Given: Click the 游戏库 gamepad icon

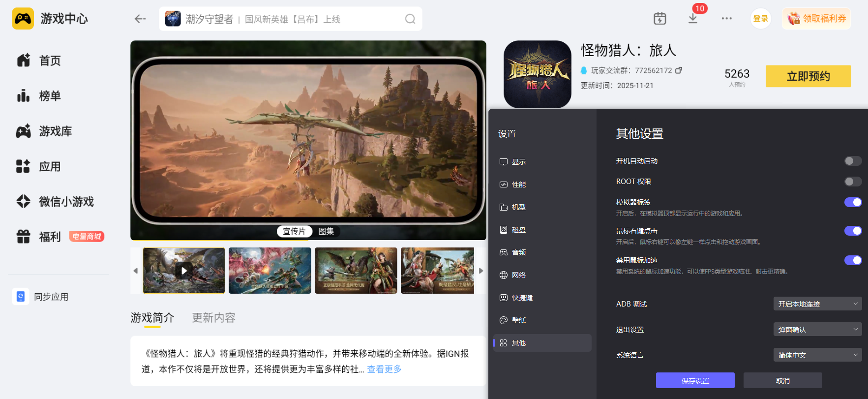Looking at the screenshot, I should (x=24, y=131).
